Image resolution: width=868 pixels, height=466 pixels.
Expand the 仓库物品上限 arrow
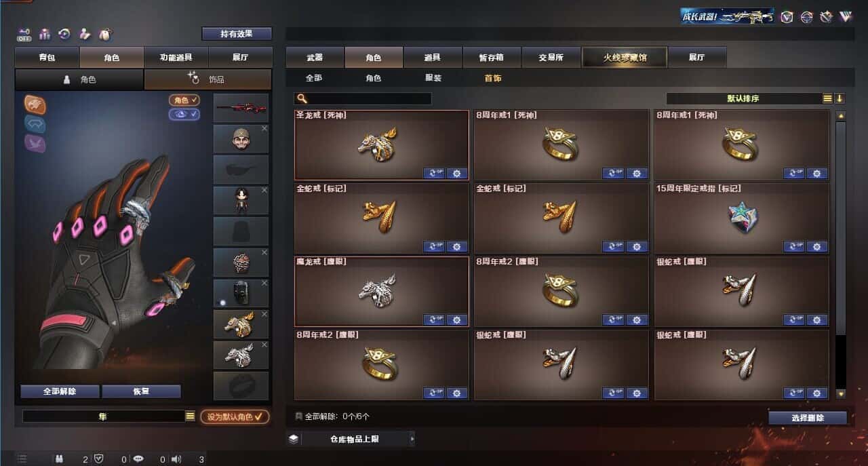412,439
